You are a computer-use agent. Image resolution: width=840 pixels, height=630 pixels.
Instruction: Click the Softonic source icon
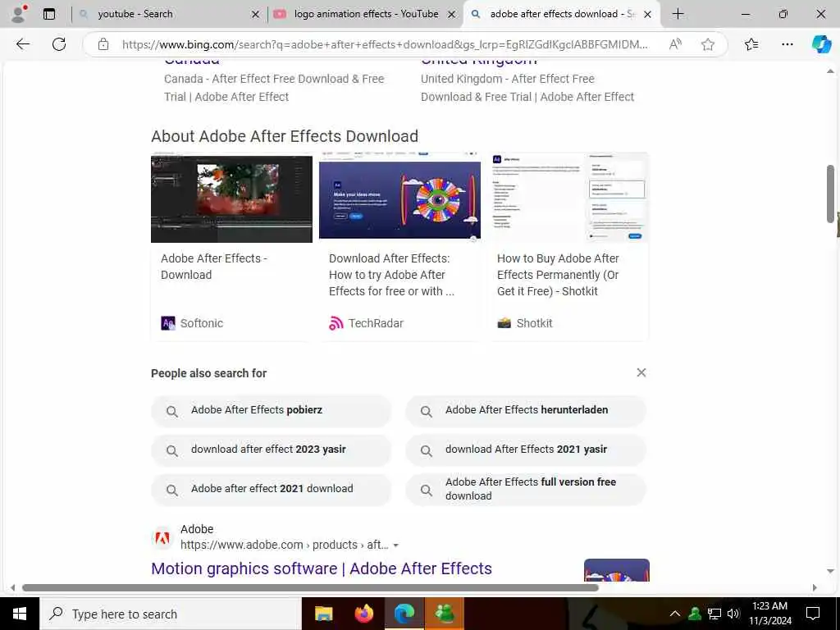pos(168,323)
